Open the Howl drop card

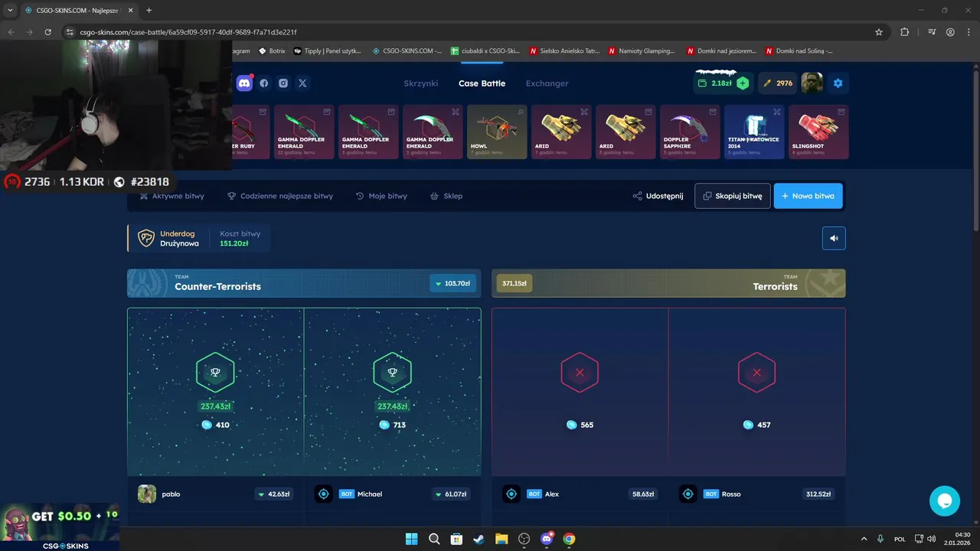[497, 132]
